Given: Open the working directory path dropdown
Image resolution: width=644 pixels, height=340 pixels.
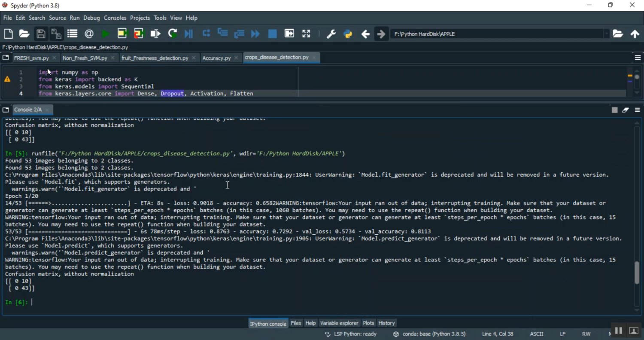Looking at the screenshot, I should coord(607,34).
